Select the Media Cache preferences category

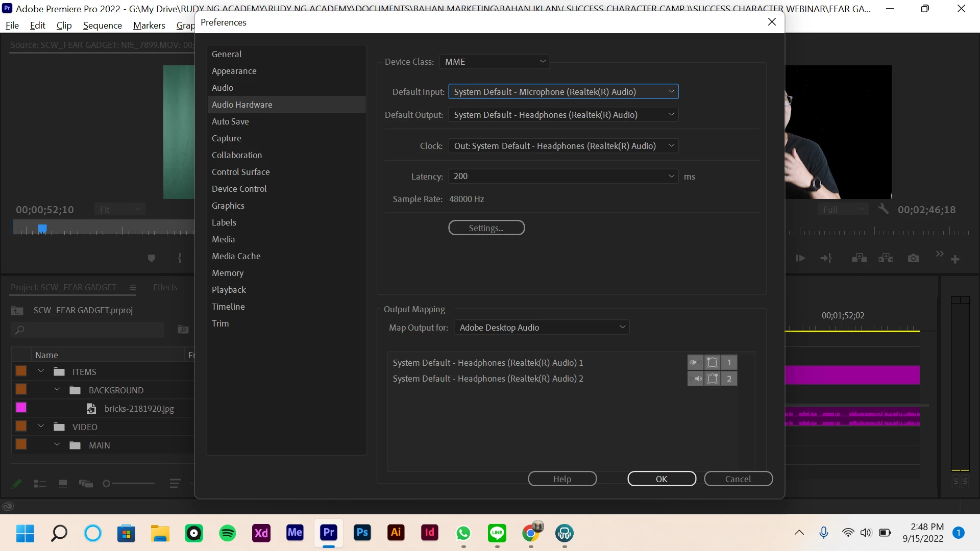[236, 256]
